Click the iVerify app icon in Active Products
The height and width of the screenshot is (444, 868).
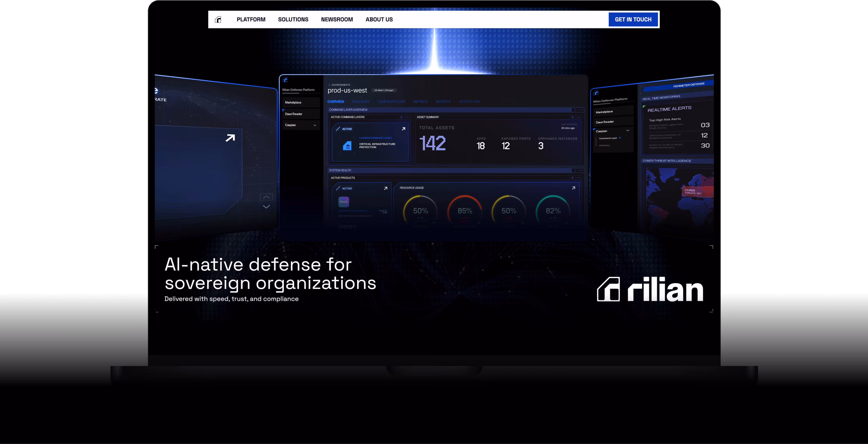tap(344, 202)
